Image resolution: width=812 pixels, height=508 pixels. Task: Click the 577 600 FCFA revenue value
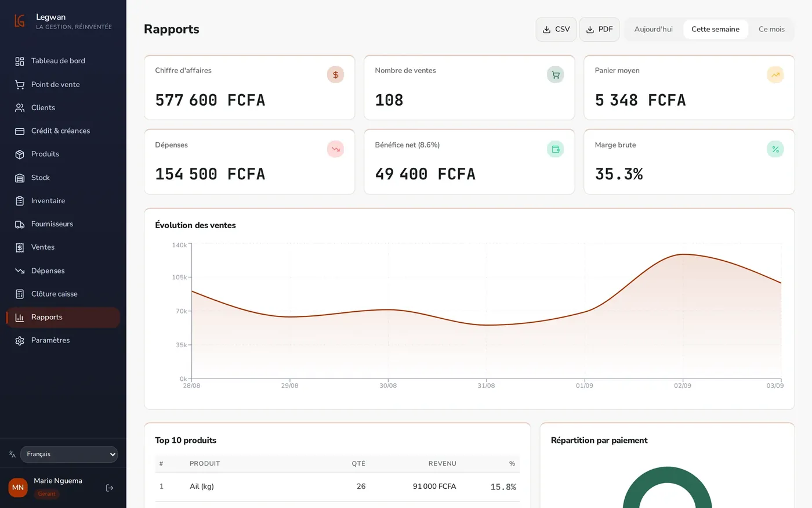(210, 100)
